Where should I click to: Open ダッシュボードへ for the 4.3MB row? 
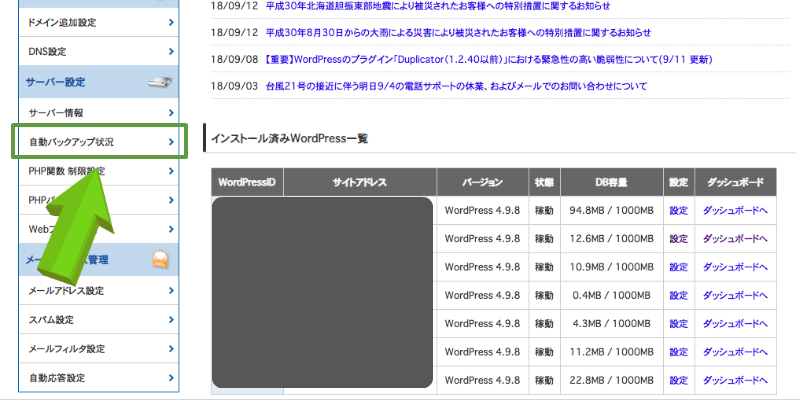click(735, 323)
